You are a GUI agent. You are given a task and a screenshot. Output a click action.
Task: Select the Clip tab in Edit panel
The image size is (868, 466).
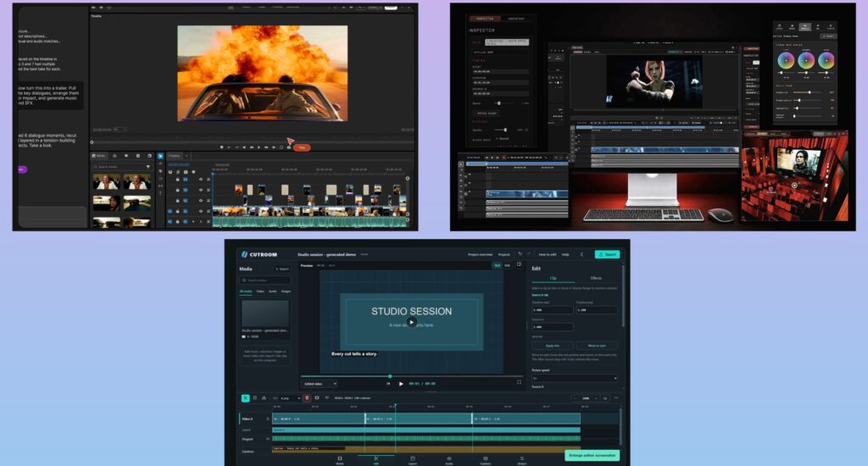point(553,279)
